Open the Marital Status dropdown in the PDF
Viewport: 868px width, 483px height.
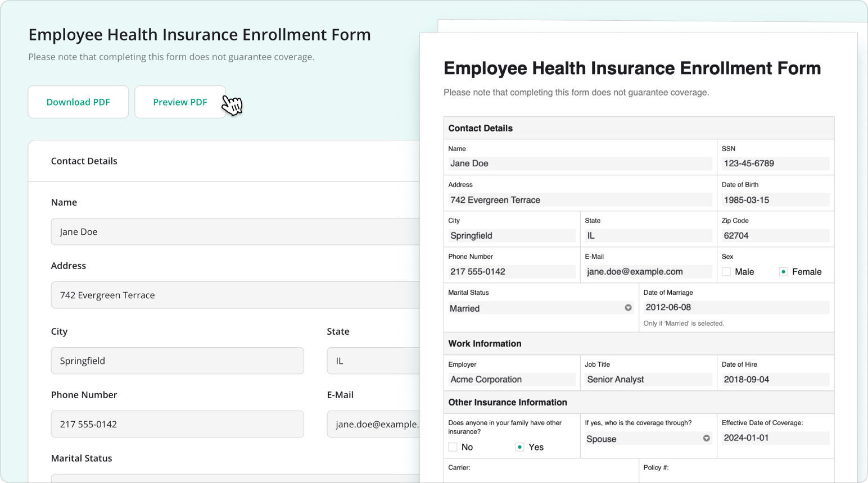(x=541, y=308)
